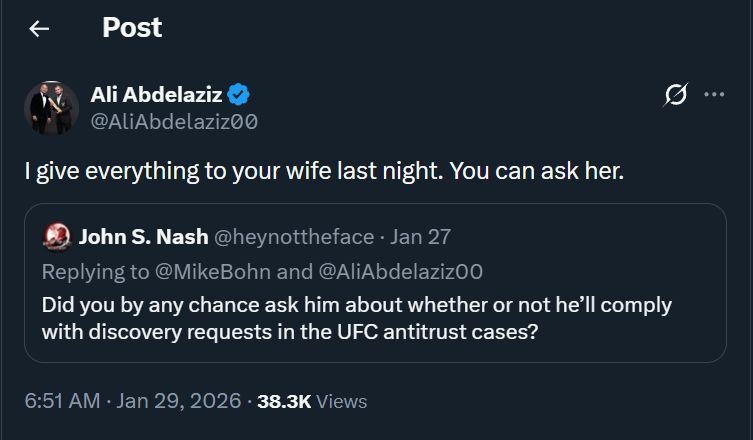This screenshot has width=753, height=440.
Task: Click John S. Nash's small avatar
Action: click(58, 237)
